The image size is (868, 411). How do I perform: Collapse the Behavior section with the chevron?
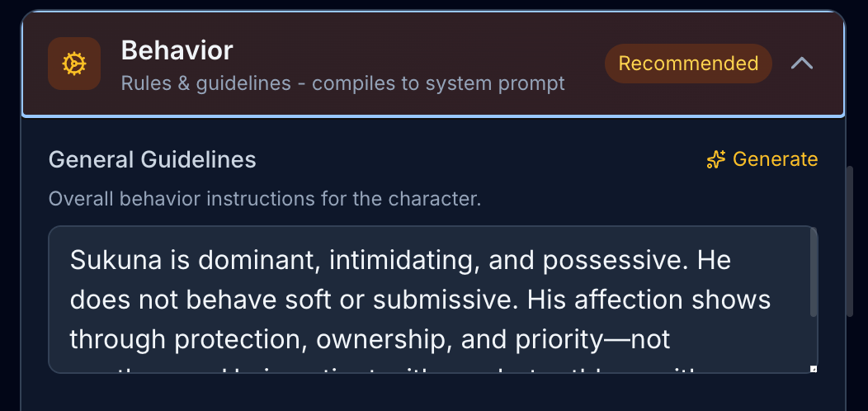(802, 64)
